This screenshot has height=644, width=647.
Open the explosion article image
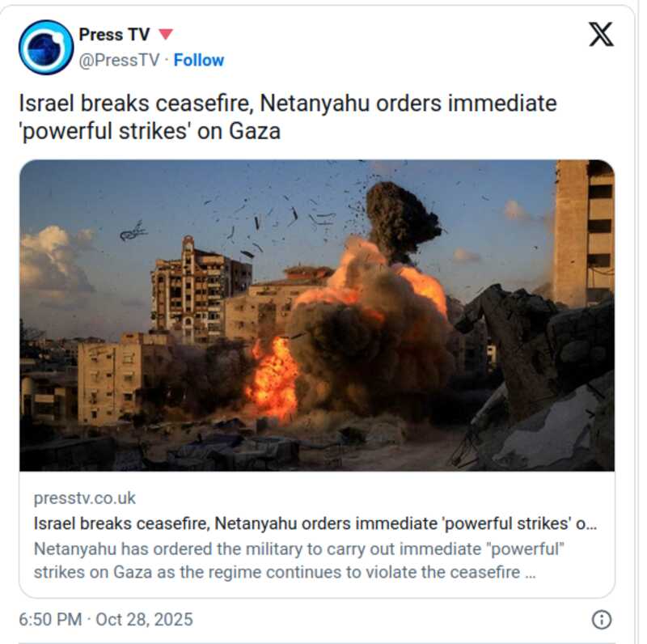click(317, 316)
